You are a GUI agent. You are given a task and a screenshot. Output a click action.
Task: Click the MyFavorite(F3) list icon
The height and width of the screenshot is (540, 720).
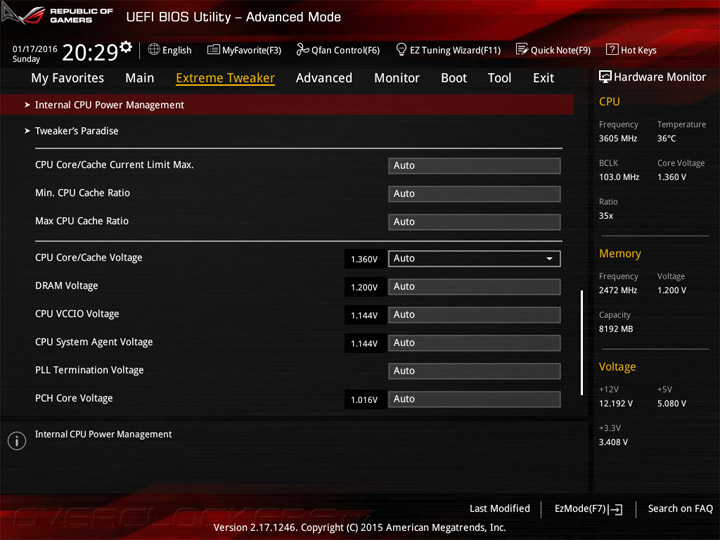pyautogui.click(x=213, y=50)
